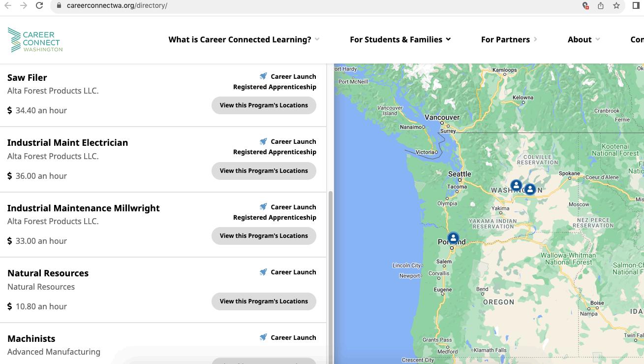644x364 pixels.
Task: View locations for Industrial Maint Electrician
Action: point(264,171)
